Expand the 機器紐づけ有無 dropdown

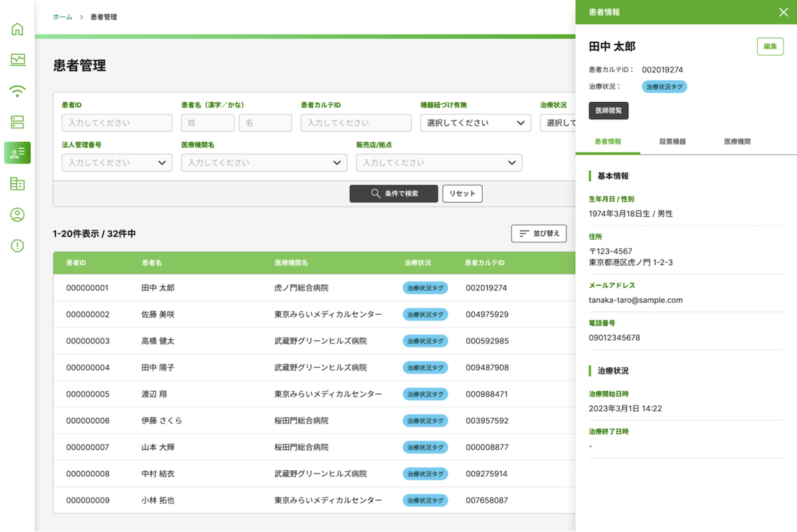point(475,123)
